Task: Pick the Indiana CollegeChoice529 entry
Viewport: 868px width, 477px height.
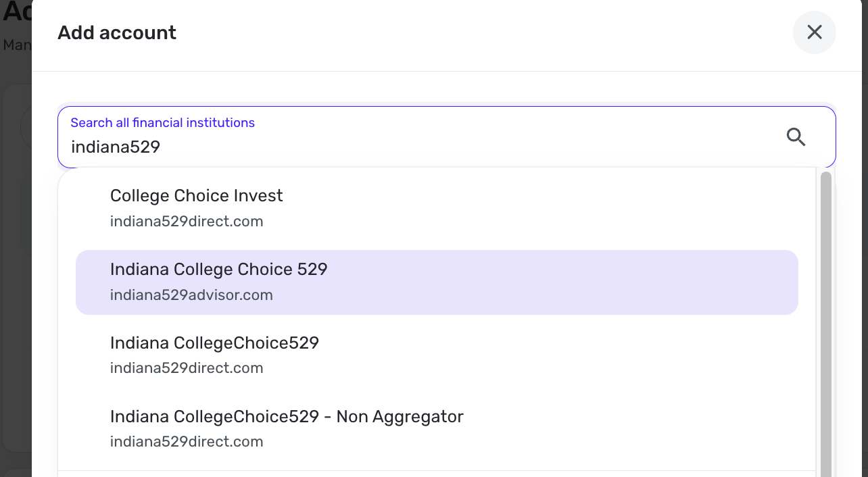Action: pos(437,355)
